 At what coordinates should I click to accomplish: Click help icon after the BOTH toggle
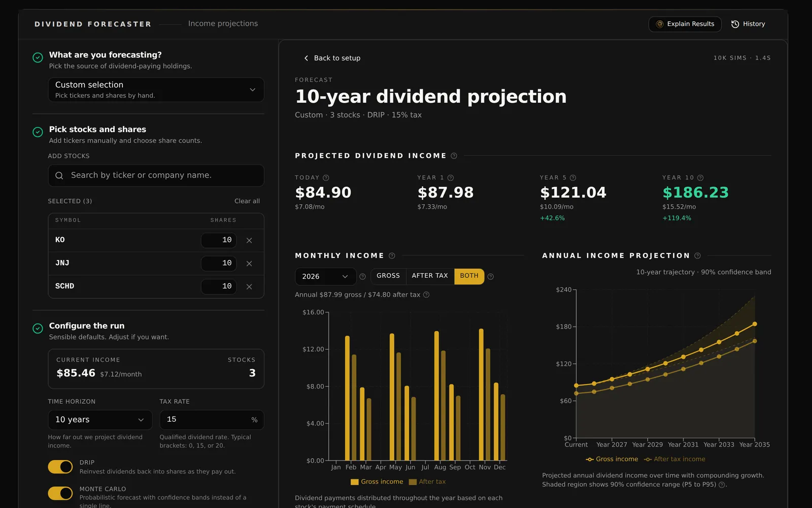(x=490, y=277)
